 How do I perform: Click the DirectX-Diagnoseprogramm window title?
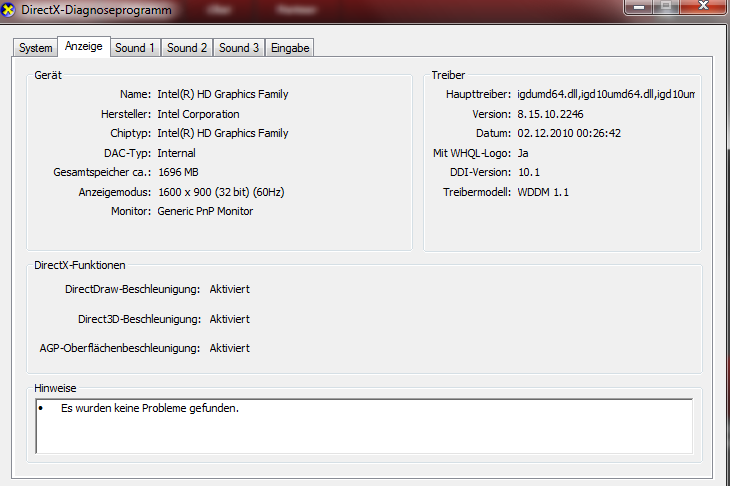pyautogui.click(x=96, y=10)
